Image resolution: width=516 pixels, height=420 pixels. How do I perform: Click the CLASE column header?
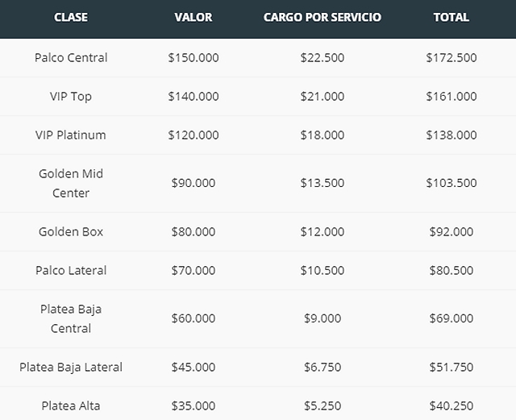point(71,17)
